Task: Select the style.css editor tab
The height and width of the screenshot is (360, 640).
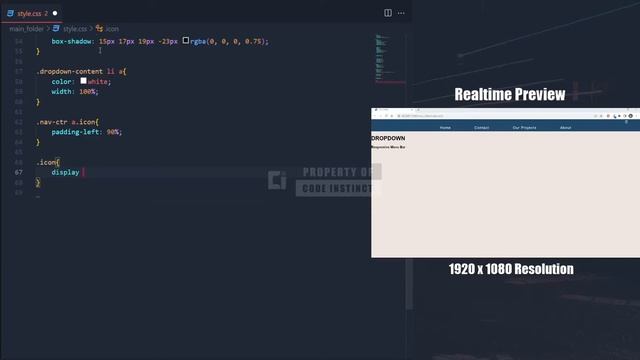Action: tap(31, 13)
